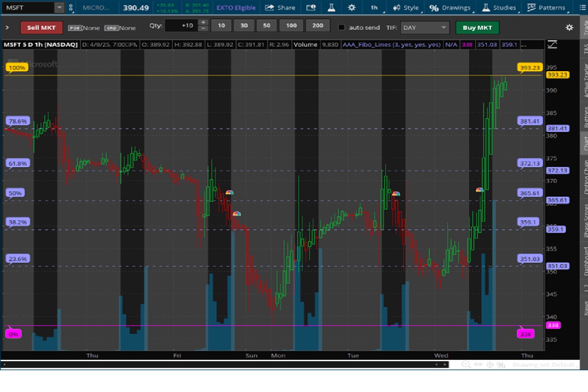
Task: Open the Studies menu
Action: tap(499, 7)
